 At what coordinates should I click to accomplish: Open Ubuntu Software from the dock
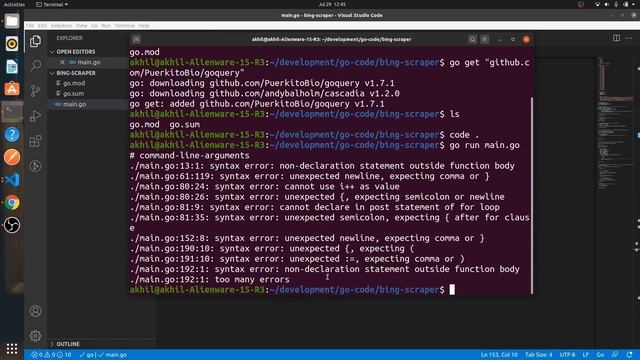[12, 89]
